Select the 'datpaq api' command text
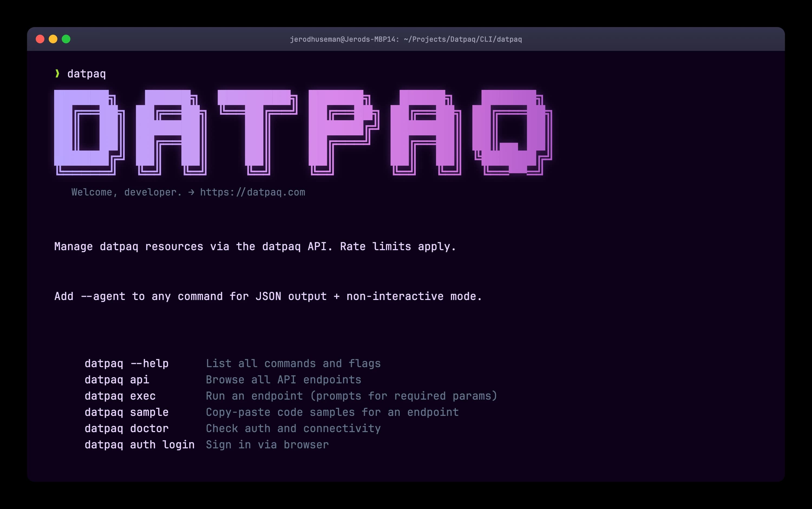 pos(117,380)
